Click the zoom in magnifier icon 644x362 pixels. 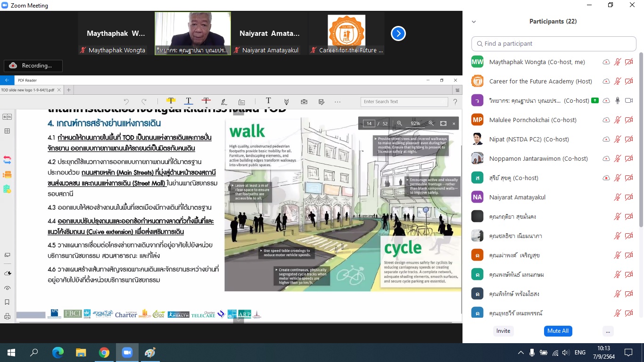[x=431, y=123]
